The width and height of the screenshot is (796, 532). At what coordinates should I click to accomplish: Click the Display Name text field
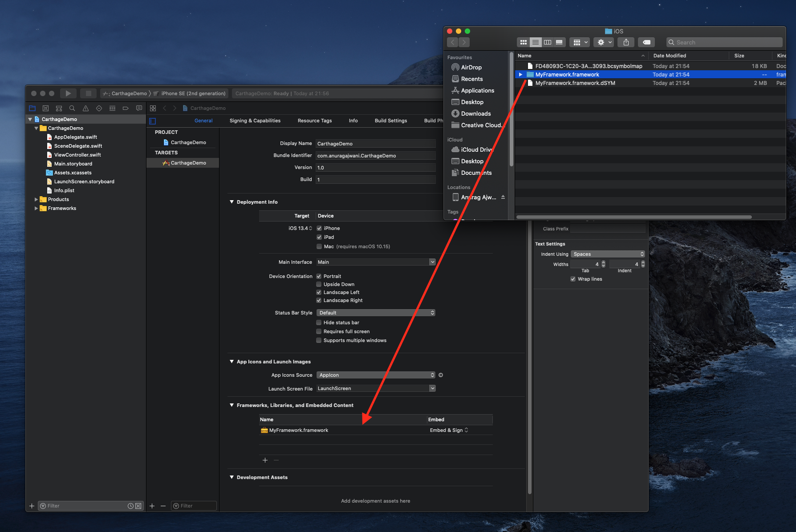(376, 144)
